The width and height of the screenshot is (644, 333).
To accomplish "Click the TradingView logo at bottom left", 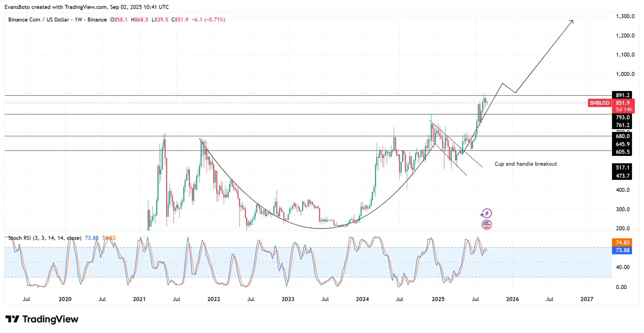I will pos(42,319).
